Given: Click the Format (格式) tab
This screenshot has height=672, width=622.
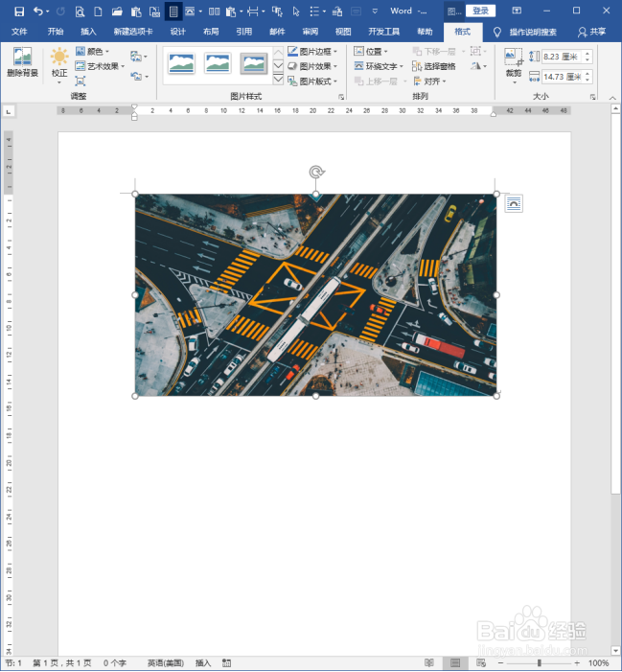Looking at the screenshot, I should point(463,32).
